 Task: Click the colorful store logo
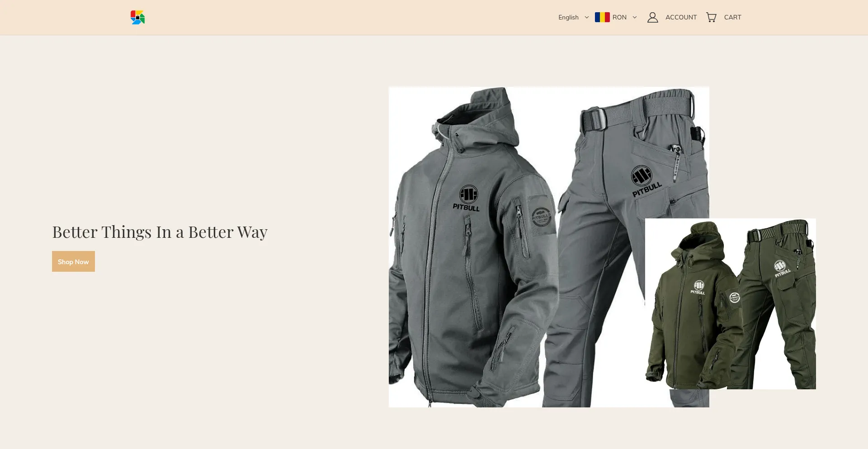point(137,17)
